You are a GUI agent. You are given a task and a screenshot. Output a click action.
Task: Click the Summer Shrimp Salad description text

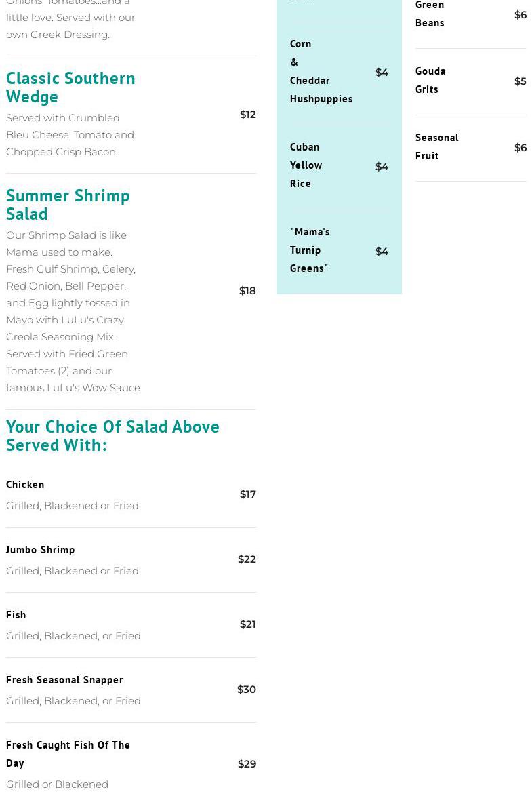[73, 311]
